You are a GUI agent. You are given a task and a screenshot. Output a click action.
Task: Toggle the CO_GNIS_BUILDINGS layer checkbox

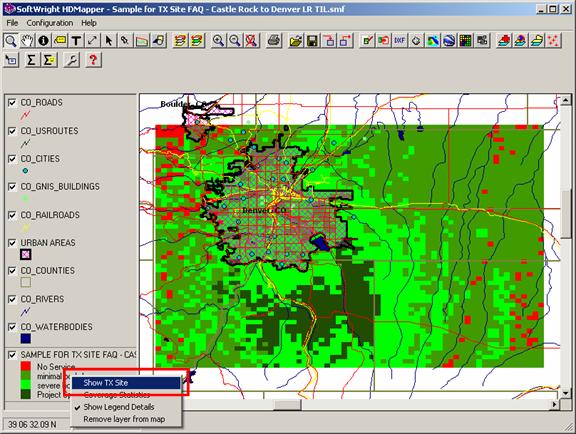pyautogui.click(x=12, y=187)
